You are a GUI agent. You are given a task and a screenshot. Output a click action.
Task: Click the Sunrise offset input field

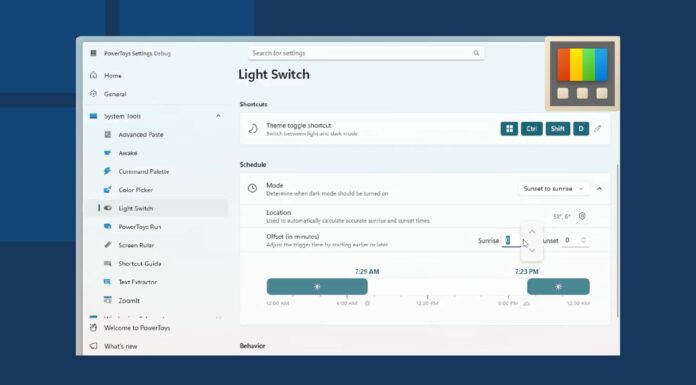511,241
